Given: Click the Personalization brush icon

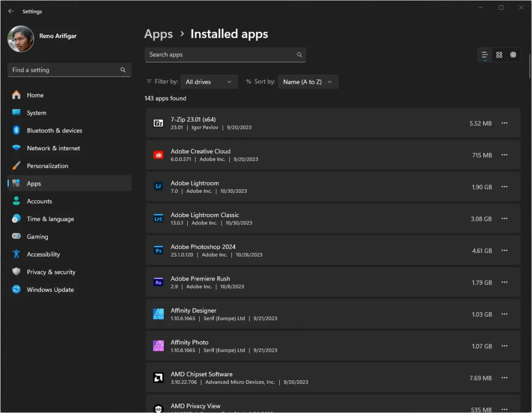Looking at the screenshot, I should coord(15,166).
